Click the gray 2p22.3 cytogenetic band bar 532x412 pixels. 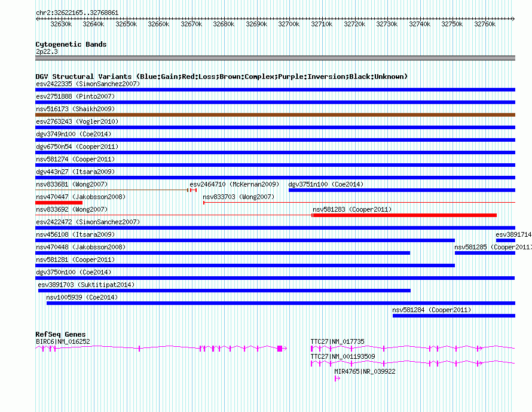(275, 58)
